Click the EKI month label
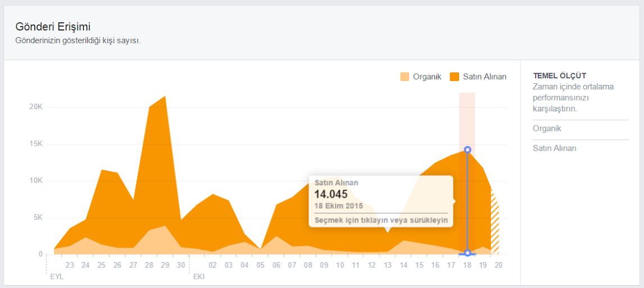This screenshot has height=288, width=644. tap(199, 277)
